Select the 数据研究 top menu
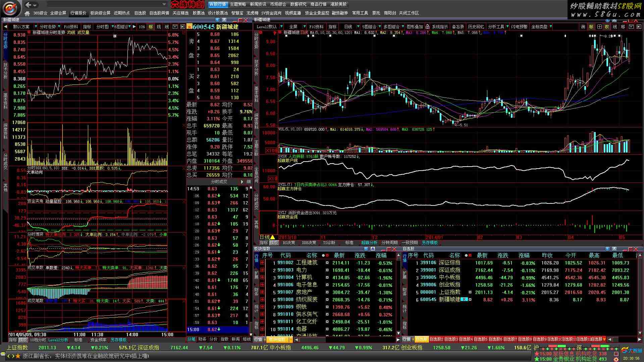 [298, 4]
